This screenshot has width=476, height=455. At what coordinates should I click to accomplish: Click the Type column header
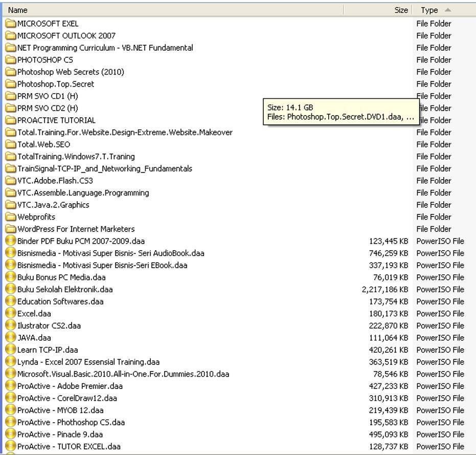tap(444, 10)
